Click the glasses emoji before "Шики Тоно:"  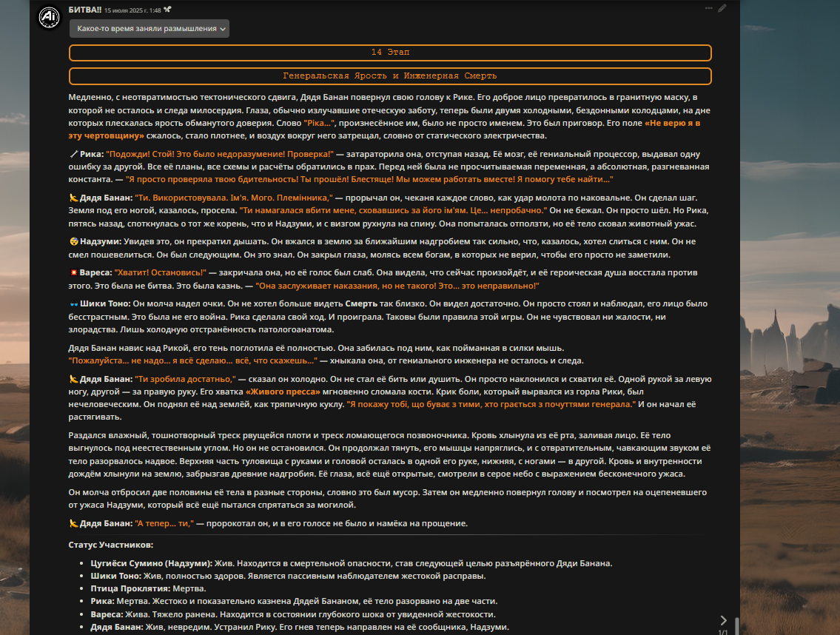click(73, 304)
